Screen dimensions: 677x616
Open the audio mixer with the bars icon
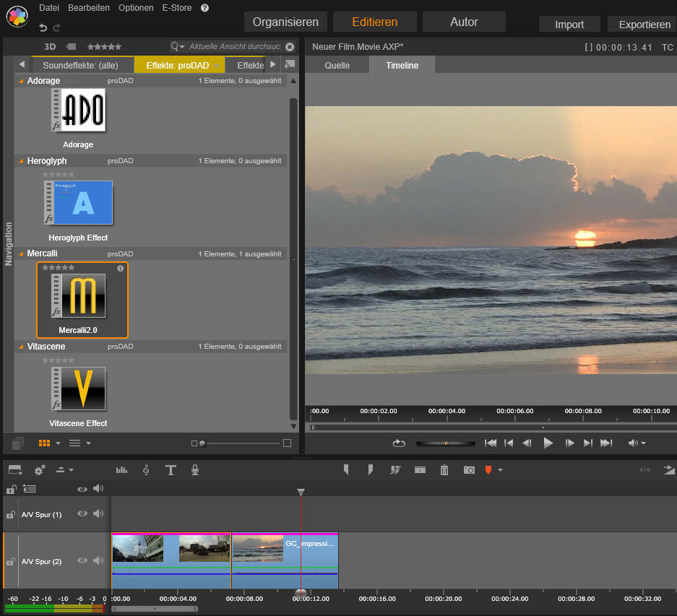[121, 469]
